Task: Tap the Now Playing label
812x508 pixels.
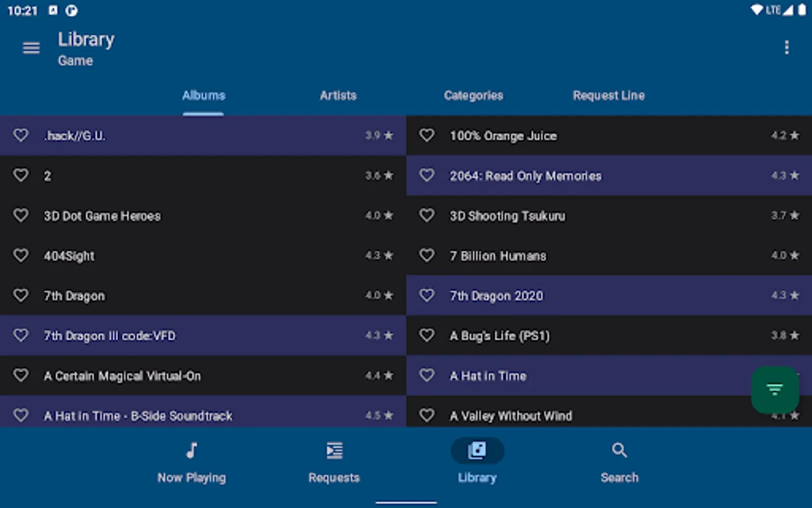Action: 192,478
